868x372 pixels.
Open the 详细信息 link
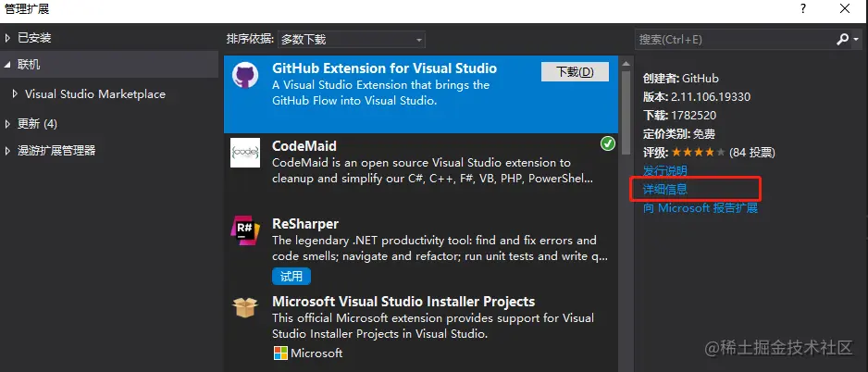click(x=665, y=190)
